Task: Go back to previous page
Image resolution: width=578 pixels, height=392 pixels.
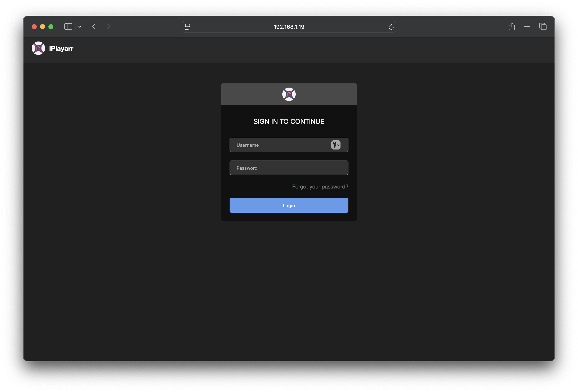Action: (x=94, y=27)
